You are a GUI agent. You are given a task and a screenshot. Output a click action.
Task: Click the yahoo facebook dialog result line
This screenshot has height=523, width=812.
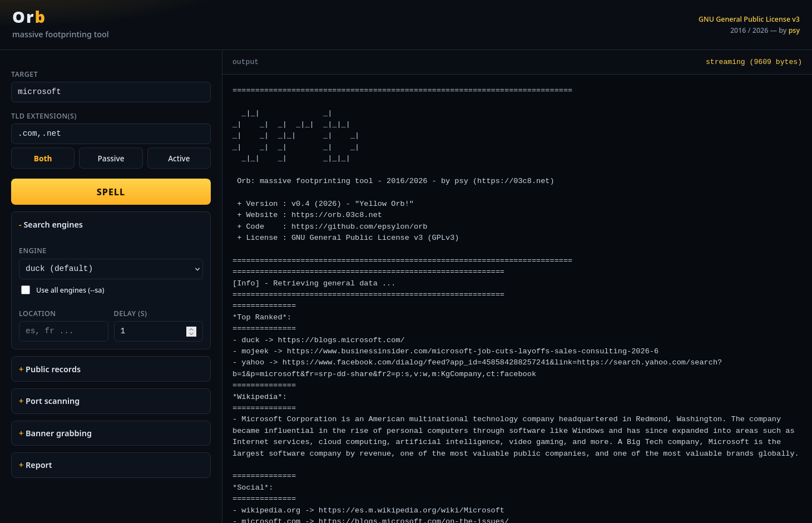point(477,368)
